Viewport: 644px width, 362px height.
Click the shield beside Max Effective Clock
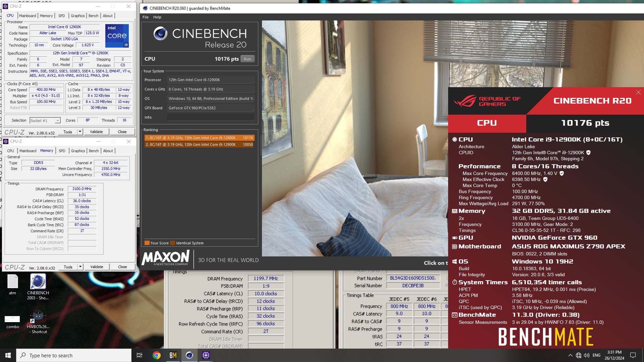click(x=545, y=179)
